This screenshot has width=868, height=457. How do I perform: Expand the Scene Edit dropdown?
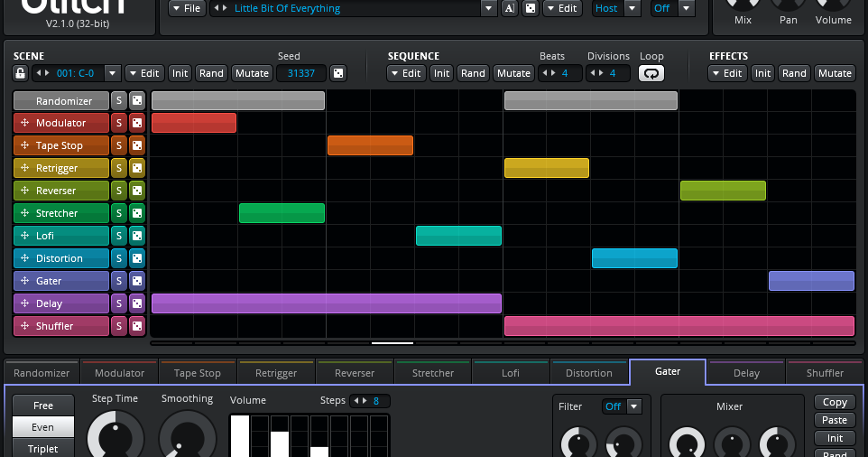click(143, 73)
